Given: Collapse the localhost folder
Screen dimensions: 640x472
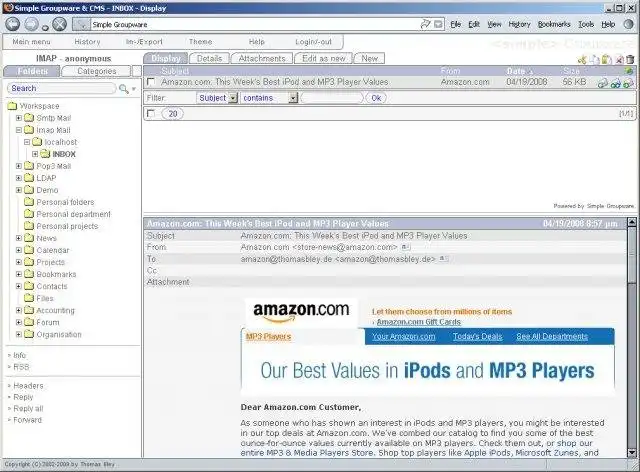Looking at the screenshot, I should pos(27,142).
